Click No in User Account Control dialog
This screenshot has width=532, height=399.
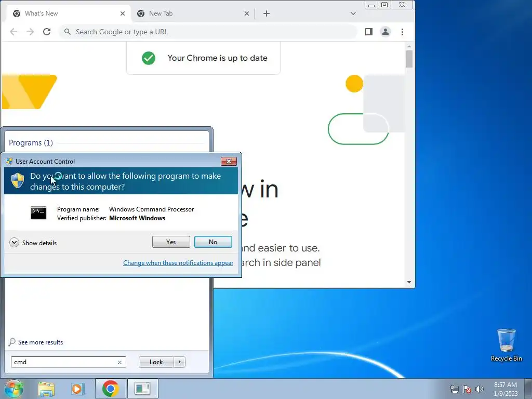tap(213, 242)
